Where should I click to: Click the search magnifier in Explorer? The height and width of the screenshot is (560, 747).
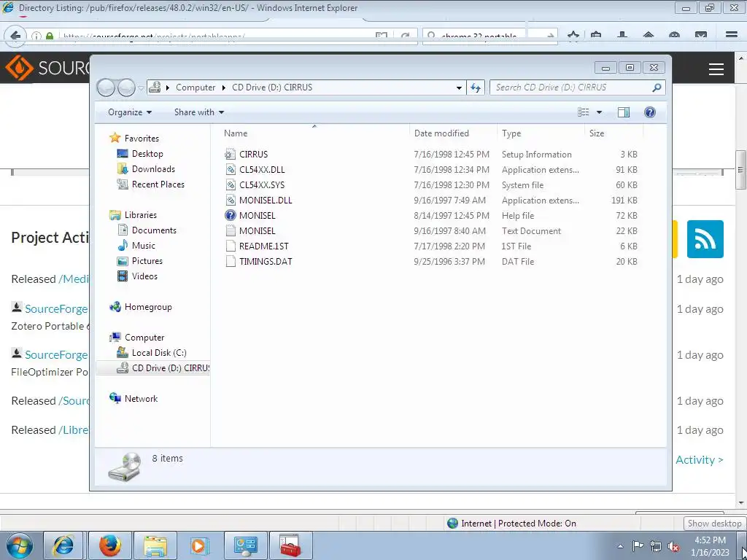click(x=657, y=87)
